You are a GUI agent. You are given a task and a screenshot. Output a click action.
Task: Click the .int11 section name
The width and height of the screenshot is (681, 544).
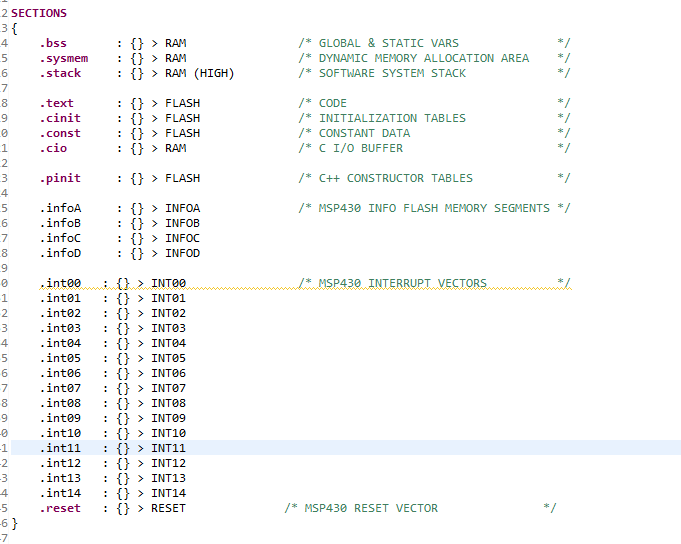tap(60, 448)
